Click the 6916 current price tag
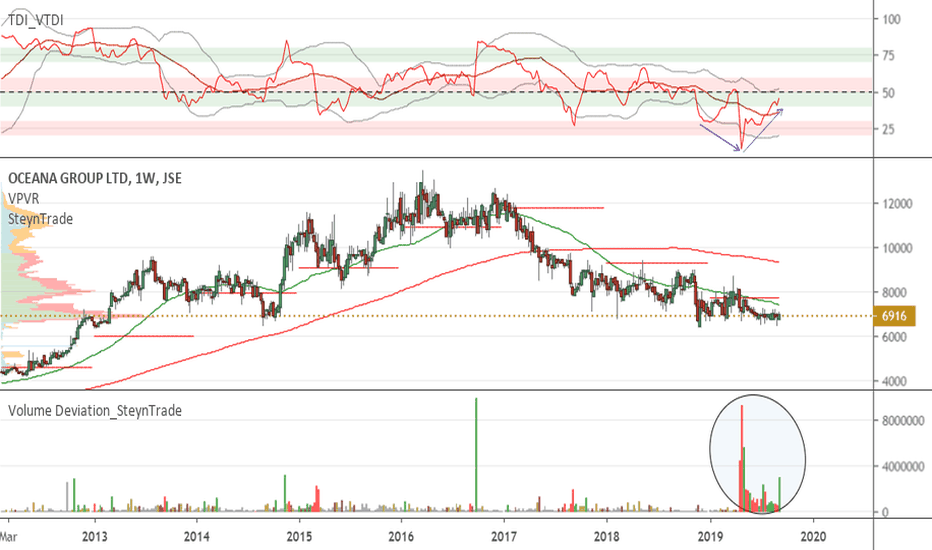The image size is (932, 550). (x=894, y=316)
